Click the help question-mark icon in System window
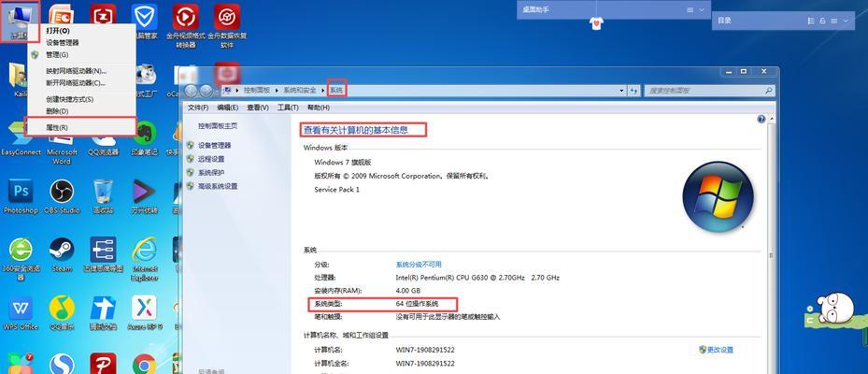Viewport: 868px width, 374px height. point(761,119)
